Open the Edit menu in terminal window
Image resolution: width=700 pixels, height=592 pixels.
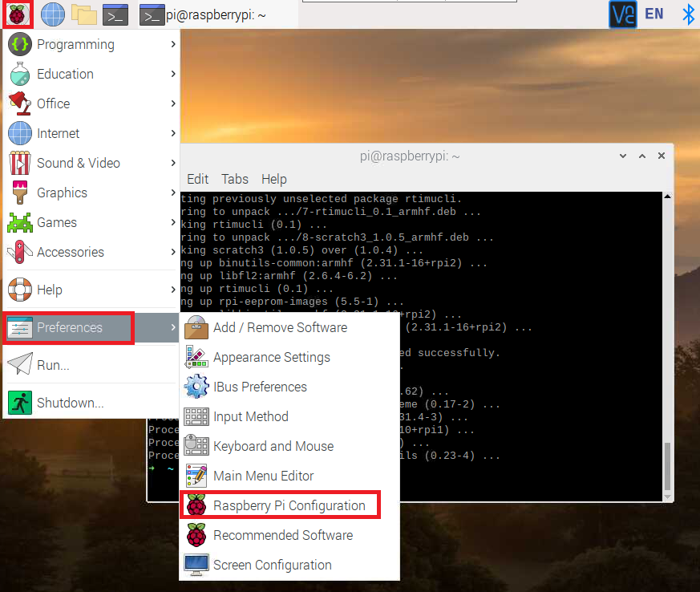tap(198, 179)
